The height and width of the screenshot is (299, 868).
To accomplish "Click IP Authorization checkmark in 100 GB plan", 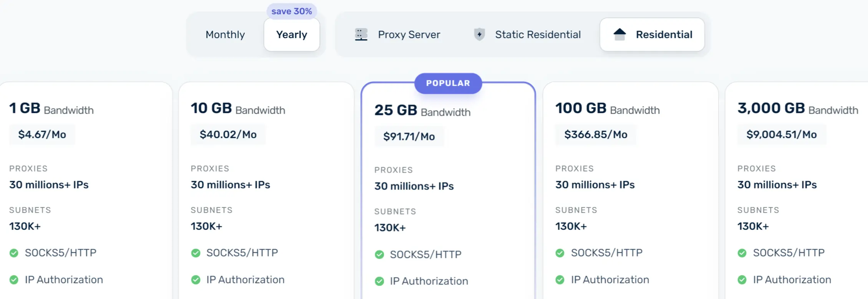I will coord(560,280).
